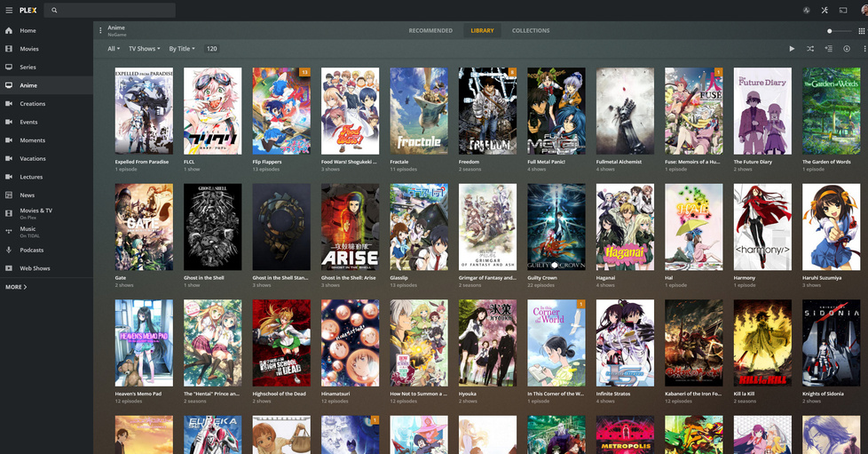Viewport: 868px width, 454px height.
Task: Open the Expelled From Paradise poster
Action: click(144, 111)
